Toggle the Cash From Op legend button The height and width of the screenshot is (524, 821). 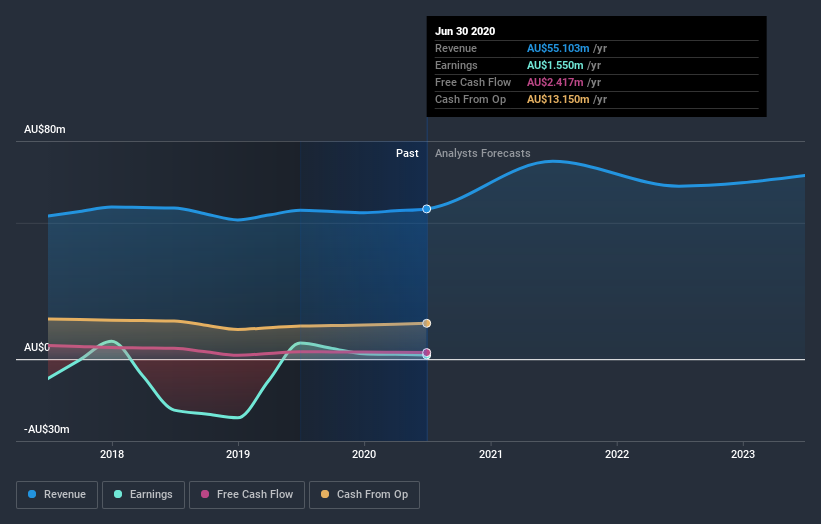(364, 495)
